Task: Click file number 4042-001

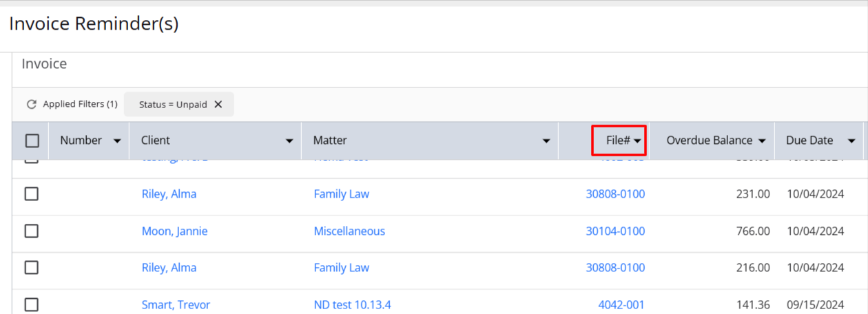Action: click(621, 304)
